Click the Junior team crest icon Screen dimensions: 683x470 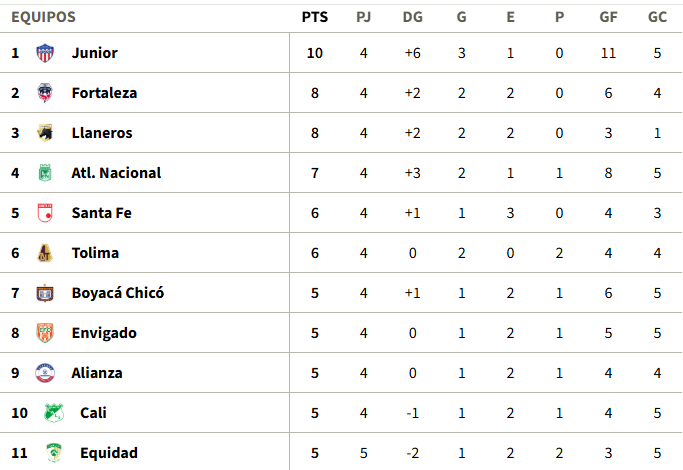[x=45, y=53]
